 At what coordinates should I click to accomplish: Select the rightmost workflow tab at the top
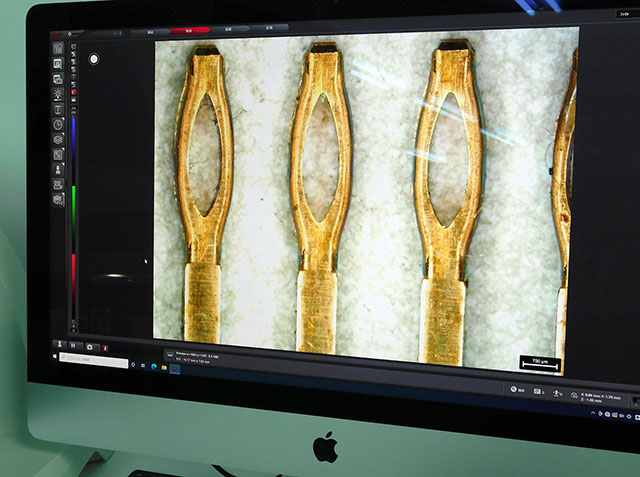pyautogui.click(x=269, y=28)
